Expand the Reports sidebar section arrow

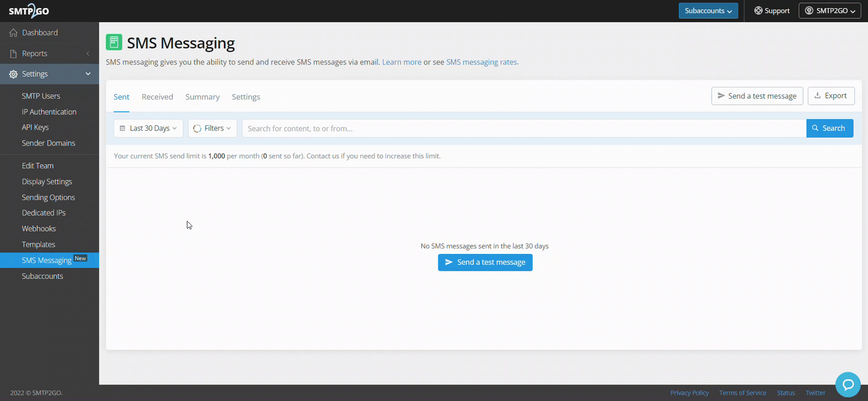[88, 53]
